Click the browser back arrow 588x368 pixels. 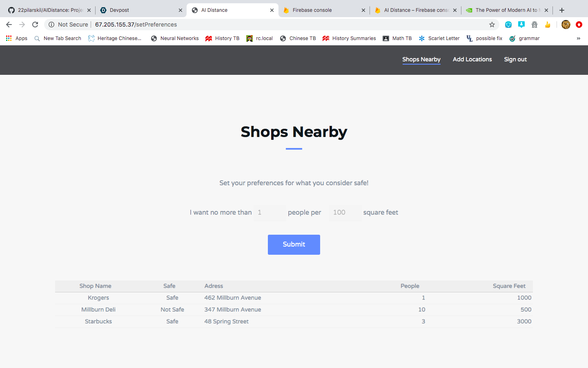(9, 25)
